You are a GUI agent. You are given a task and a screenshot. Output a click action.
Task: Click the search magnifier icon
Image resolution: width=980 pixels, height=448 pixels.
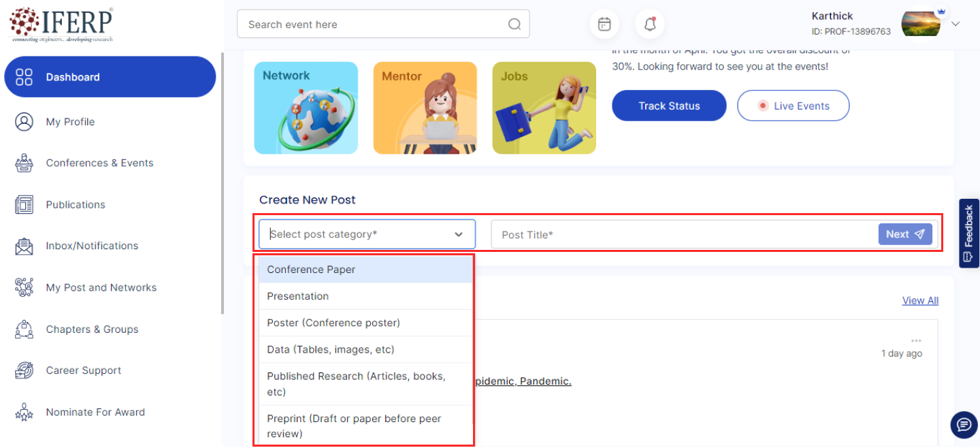pos(514,25)
